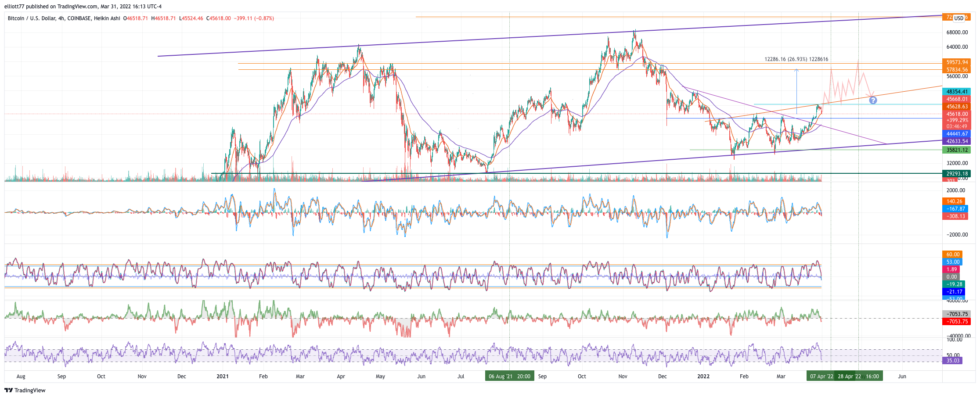Screen dimensions: 980x398
Task: Click the elliott77 published header text
Action: pyautogui.click(x=83, y=6)
